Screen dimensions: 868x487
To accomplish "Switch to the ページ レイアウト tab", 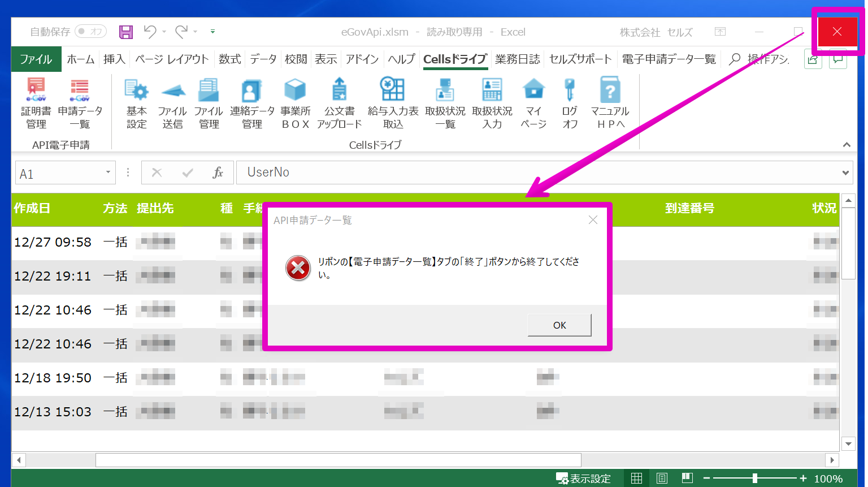I will (172, 59).
